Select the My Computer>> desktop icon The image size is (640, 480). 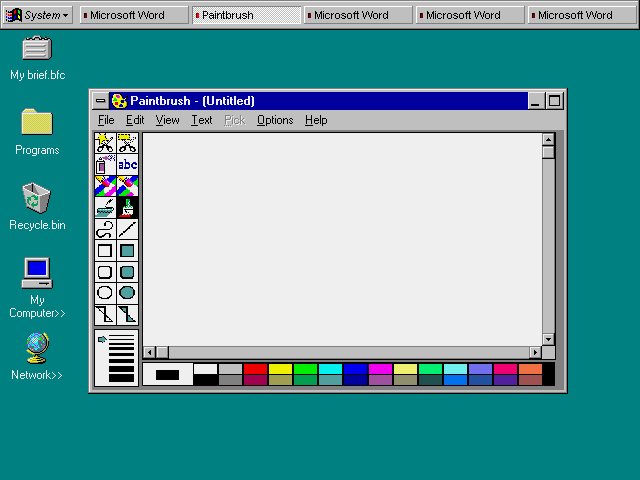(x=37, y=288)
